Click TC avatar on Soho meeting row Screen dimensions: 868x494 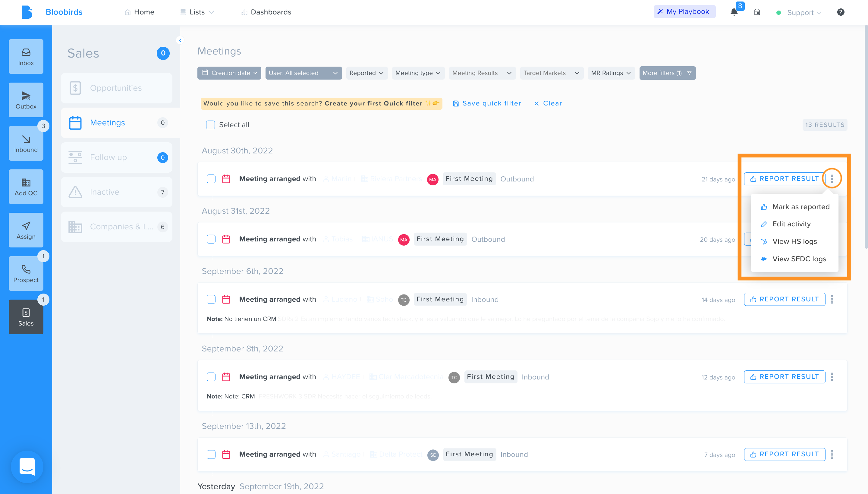click(404, 300)
